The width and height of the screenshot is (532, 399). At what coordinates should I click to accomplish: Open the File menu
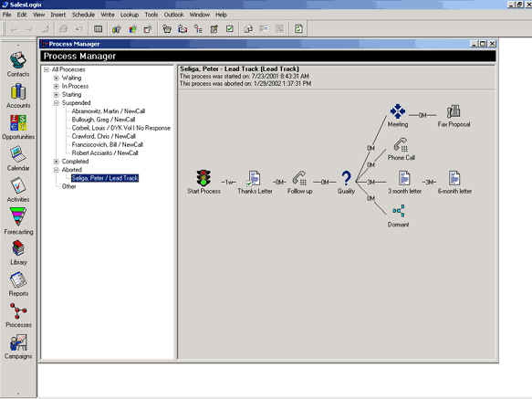tap(6, 15)
